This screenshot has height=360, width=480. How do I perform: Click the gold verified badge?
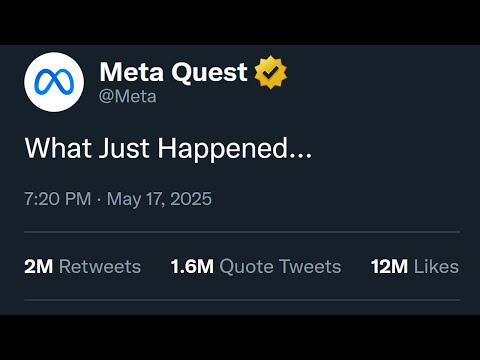pyautogui.click(x=270, y=73)
